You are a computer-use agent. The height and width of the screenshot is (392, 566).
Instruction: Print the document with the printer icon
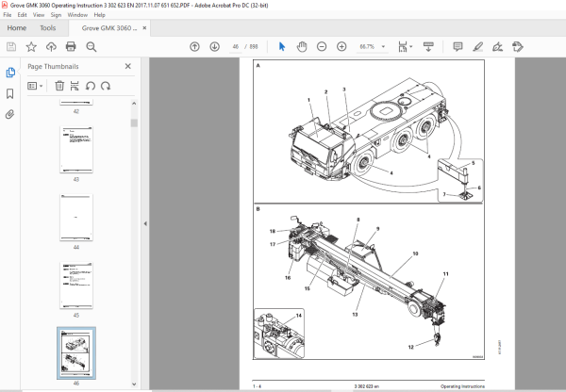click(71, 46)
